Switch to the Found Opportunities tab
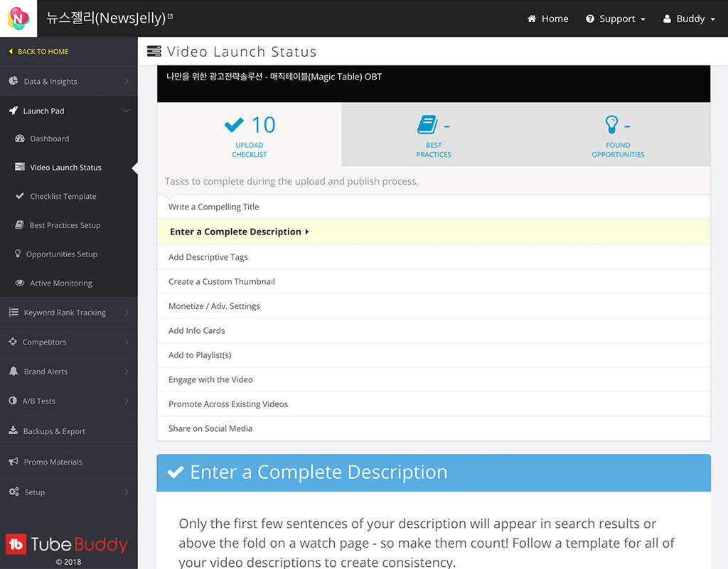Screen dimensions: 728x569 (x=618, y=134)
